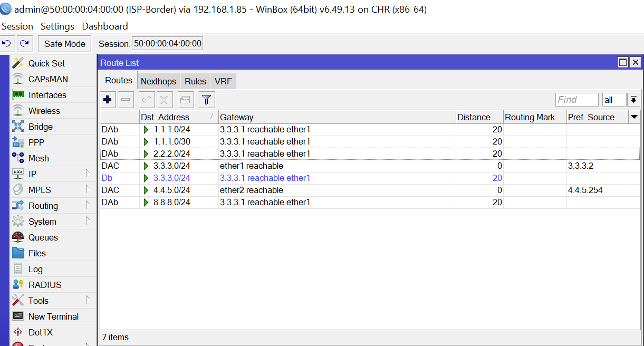644x346 pixels.
Task: Switch to the Nexthops tab
Action: tap(158, 81)
